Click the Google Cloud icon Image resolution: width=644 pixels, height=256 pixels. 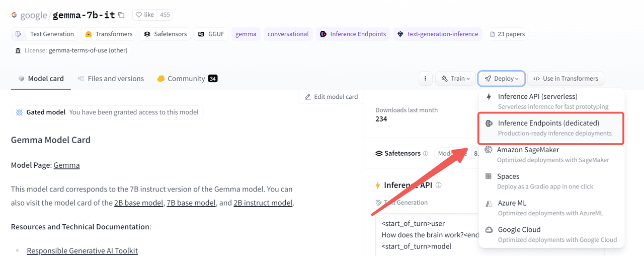coord(489,230)
